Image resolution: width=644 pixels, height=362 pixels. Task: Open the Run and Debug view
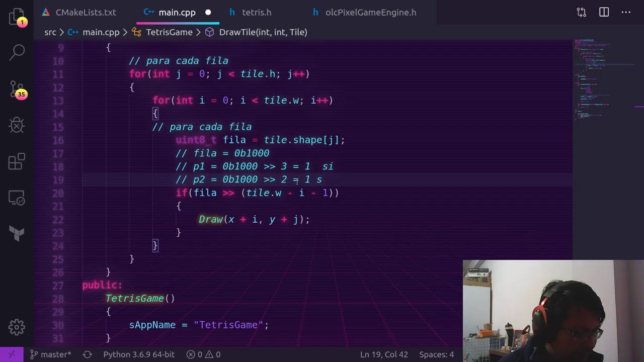tap(17, 125)
